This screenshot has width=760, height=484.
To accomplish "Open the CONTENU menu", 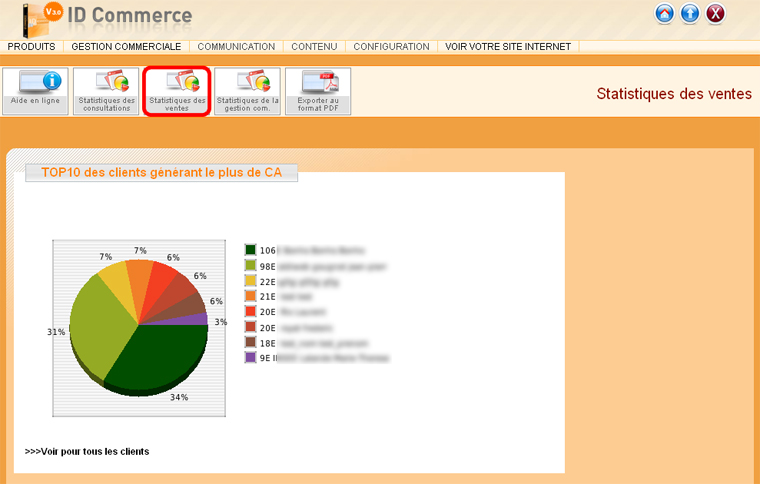I will [x=314, y=47].
